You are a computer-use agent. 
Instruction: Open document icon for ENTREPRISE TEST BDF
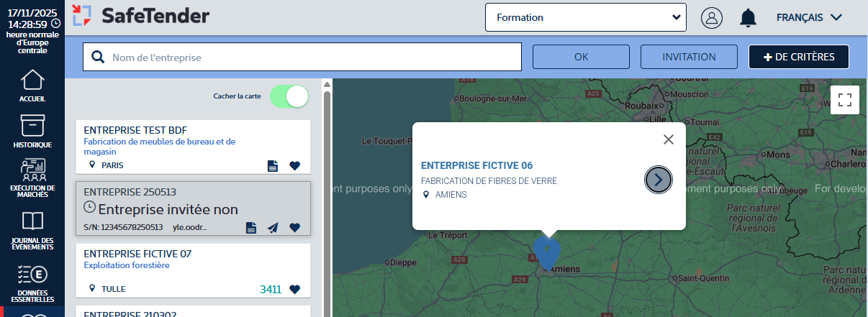click(272, 166)
